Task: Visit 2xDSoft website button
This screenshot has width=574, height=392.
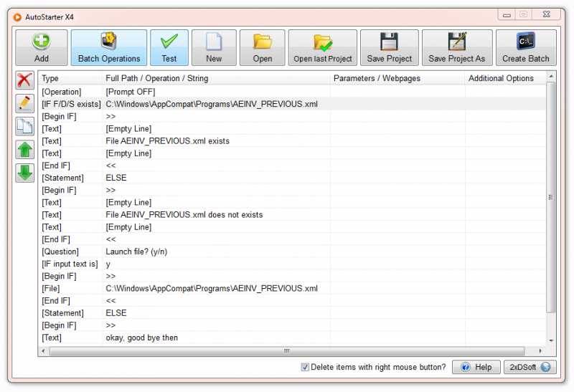Action: (x=530, y=367)
